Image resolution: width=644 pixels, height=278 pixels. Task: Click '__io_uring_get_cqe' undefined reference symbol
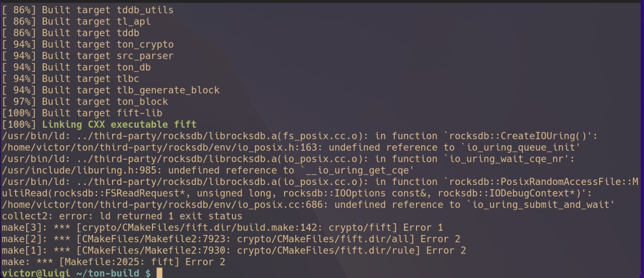point(357,170)
